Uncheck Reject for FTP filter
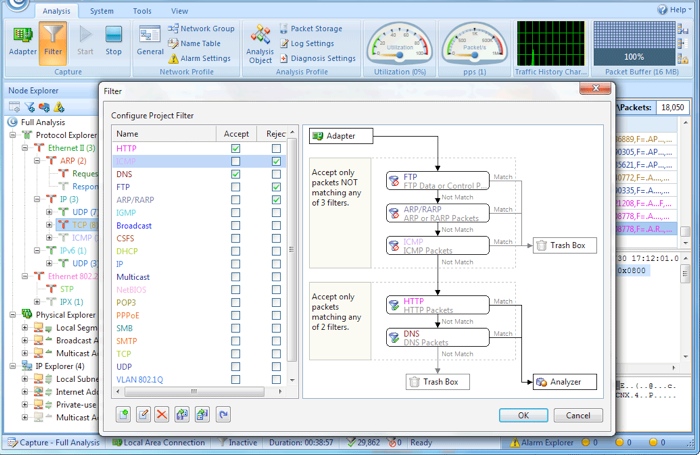The width and height of the screenshot is (700, 455). tap(276, 187)
